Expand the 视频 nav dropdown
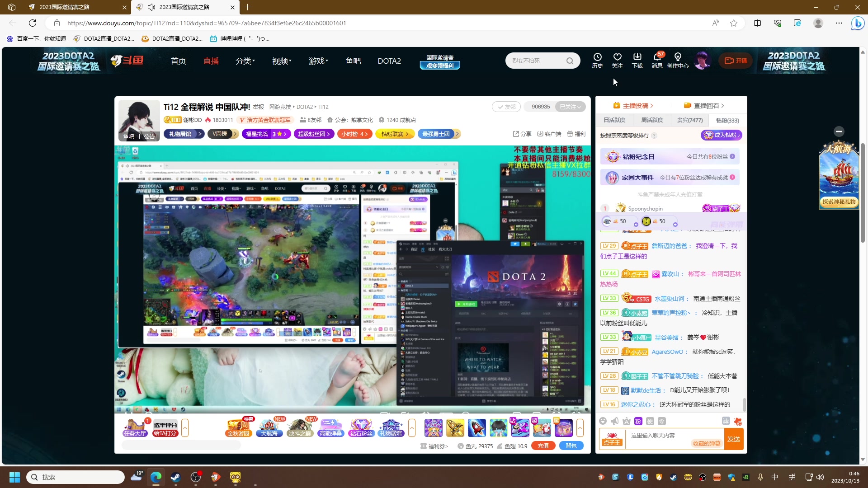 pyautogui.click(x=281, y=61)
